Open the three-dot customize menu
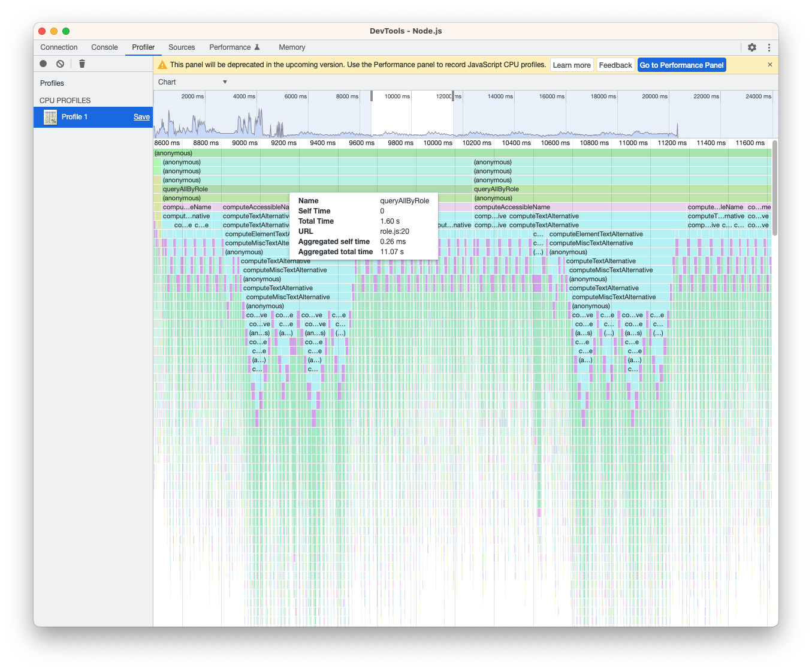 769,47
